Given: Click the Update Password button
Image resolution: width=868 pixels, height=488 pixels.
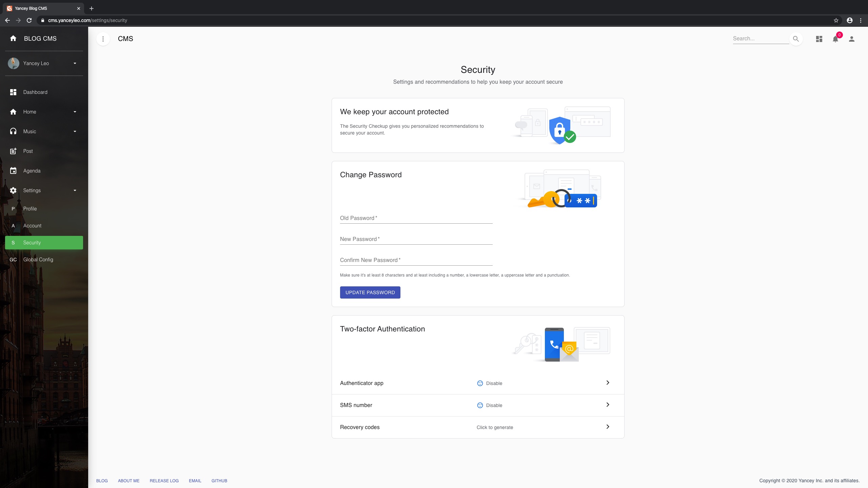Looking at the screenshot, I should pyautogui.click(x=370, y=292).
